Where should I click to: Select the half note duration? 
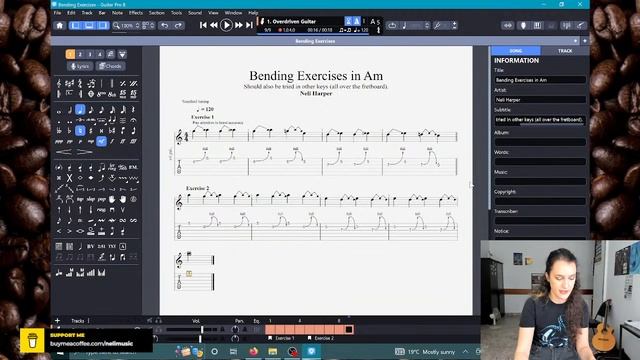tap(70, 110)
